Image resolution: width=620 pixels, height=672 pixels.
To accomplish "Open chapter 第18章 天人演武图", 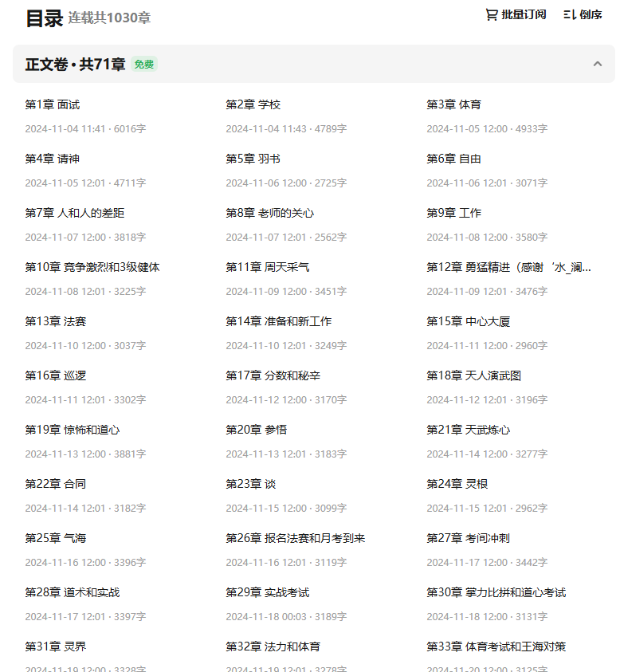I will coord(473,375).
